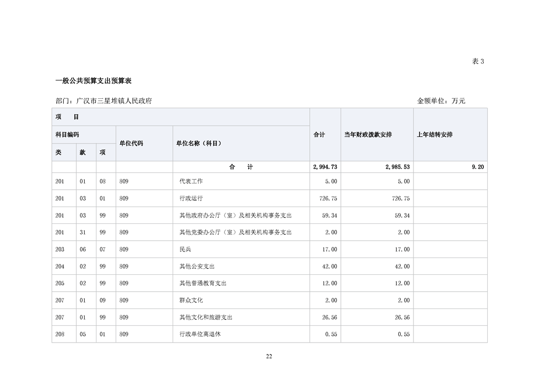This screenshot has width=555, height=392.
Task: Click unit code 809 in 代表工作 row
Action: click(x=124, y=181)
